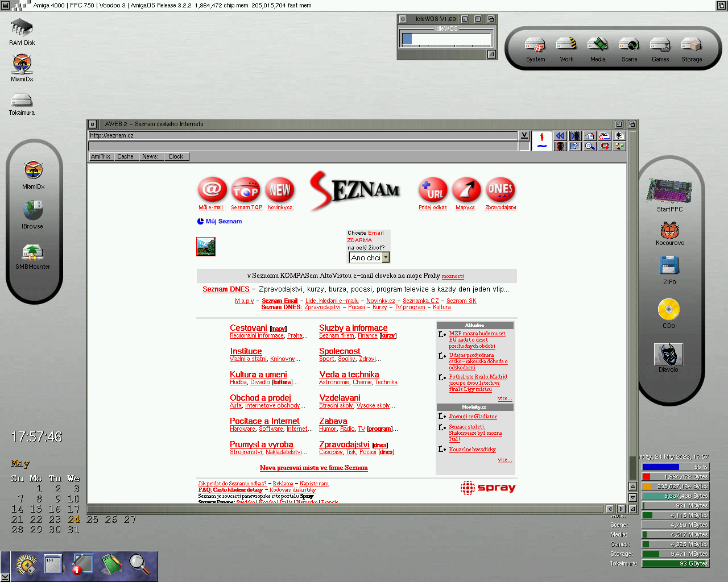Click the blue double-arrow Back button in AWeb
The image size is (728, 582).
point(560,136)
